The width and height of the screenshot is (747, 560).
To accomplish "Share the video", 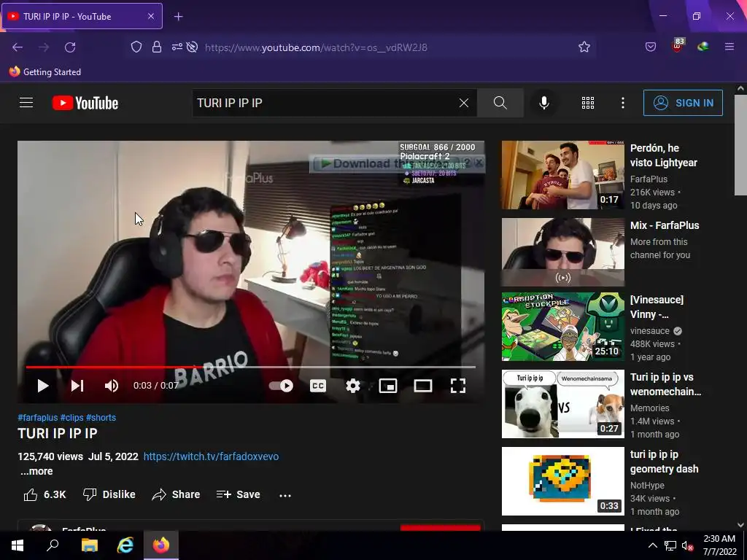I will (x=176, y=495).
